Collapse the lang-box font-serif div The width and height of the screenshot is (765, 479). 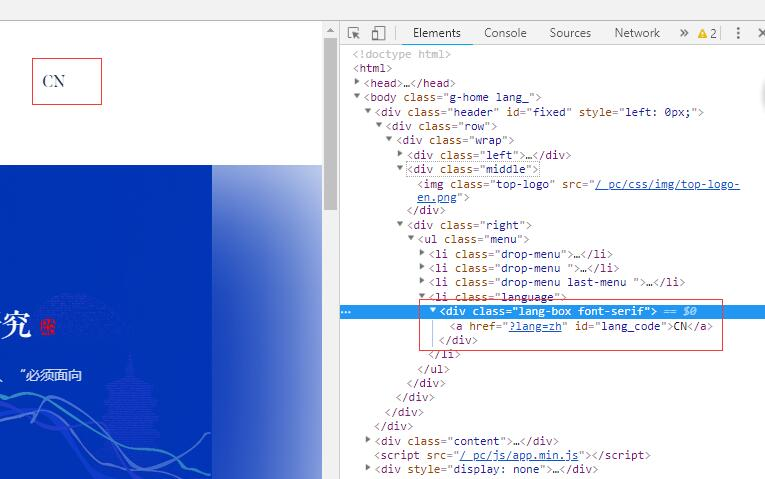pyautogui.click(x=433, y=310)
